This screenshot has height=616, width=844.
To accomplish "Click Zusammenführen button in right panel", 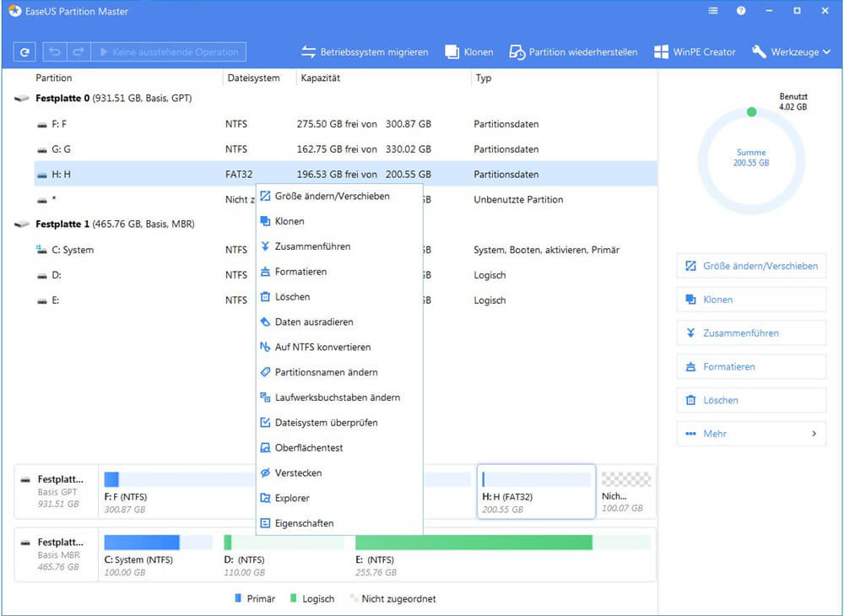I will [751, 333].
